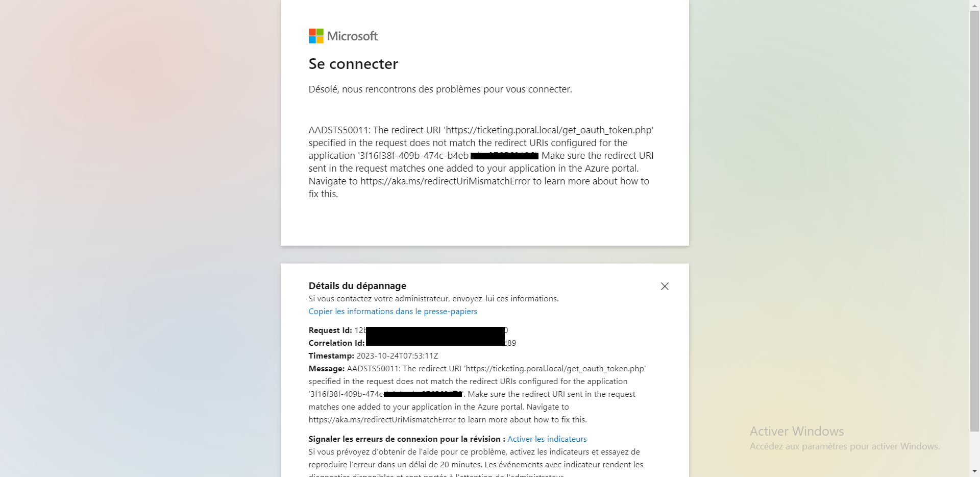Screen dimensions: 980x477
Task: Click the four-color Microsoft square logo
Action: (x=316, y=36)
